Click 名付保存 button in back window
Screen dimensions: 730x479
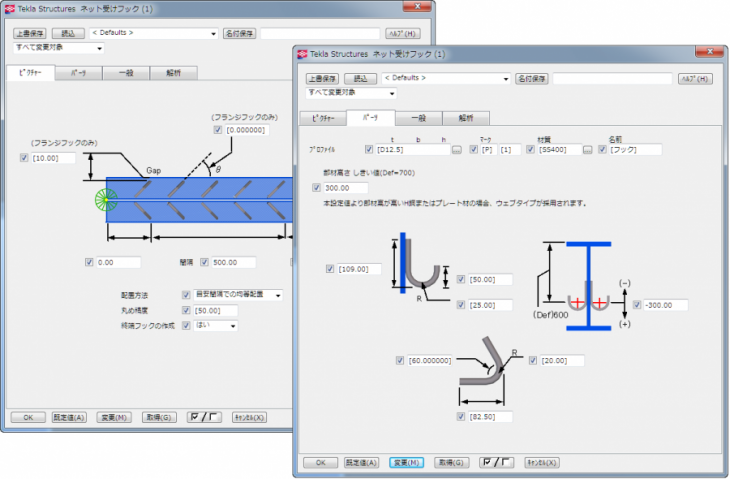[239, 34]
